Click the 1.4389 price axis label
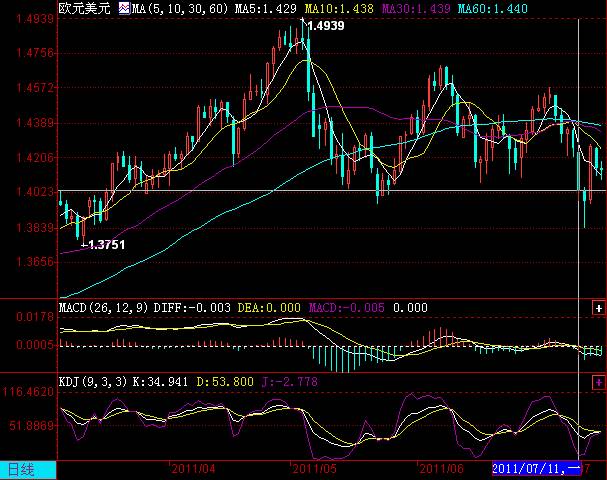Screen dimensions: 607x480 tap(35, 123)
